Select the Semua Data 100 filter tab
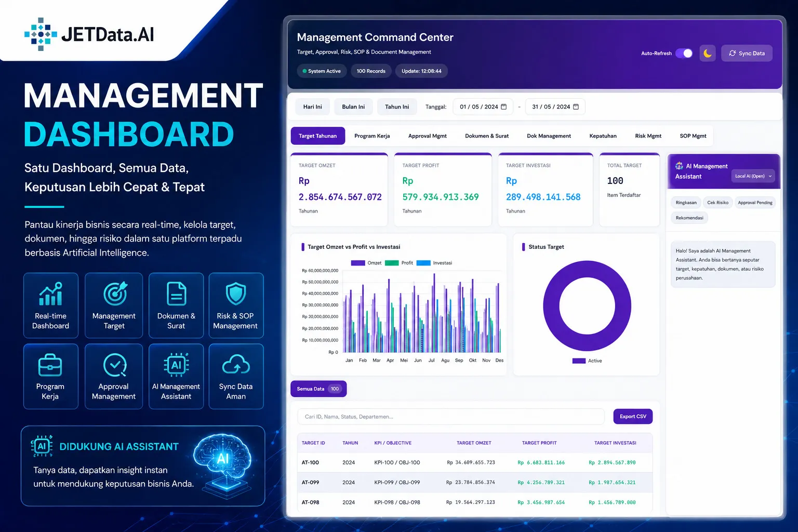The image size is (798, 532). (x=318, y=389)
